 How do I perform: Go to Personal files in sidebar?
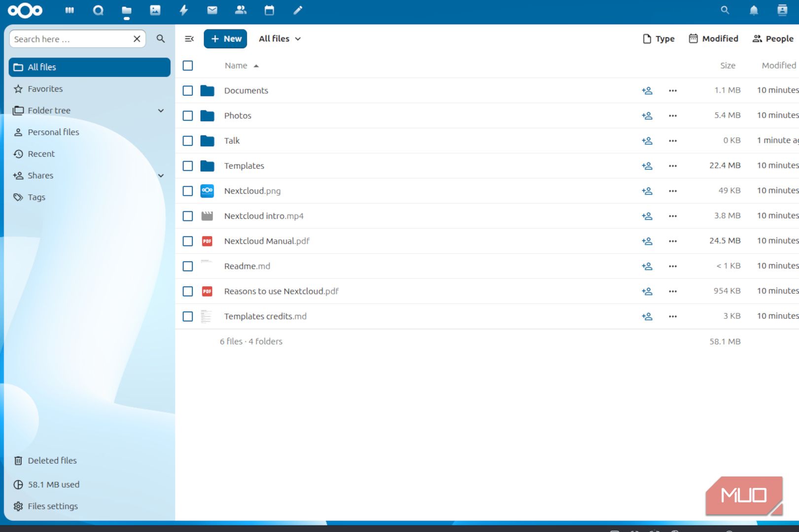pyautogui.click(x=90, y=133)
